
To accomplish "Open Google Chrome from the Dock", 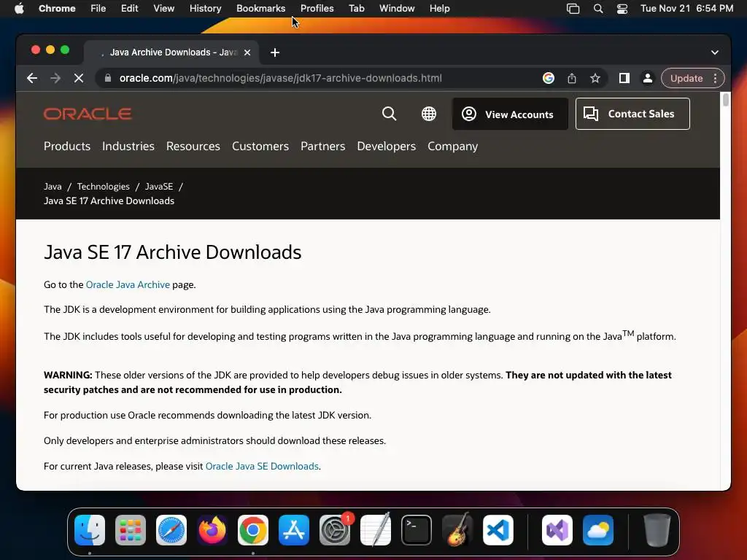I will (x=253, y=530).
